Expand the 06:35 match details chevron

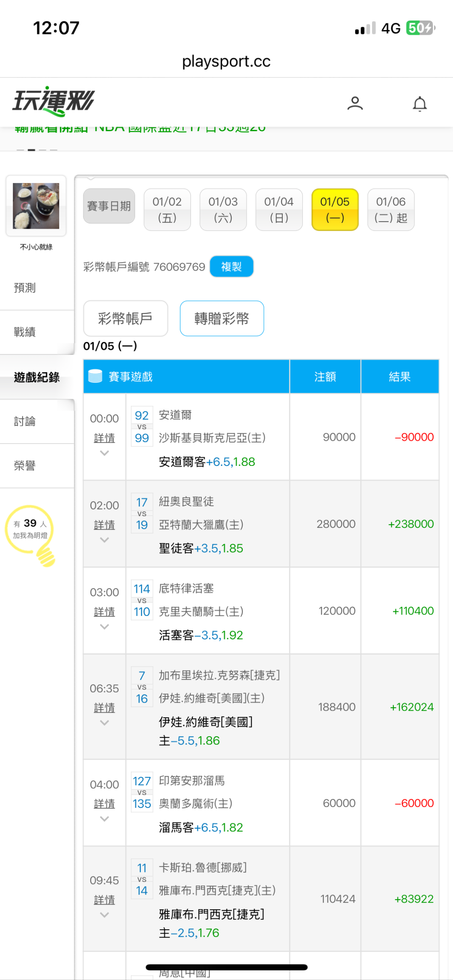104,723
